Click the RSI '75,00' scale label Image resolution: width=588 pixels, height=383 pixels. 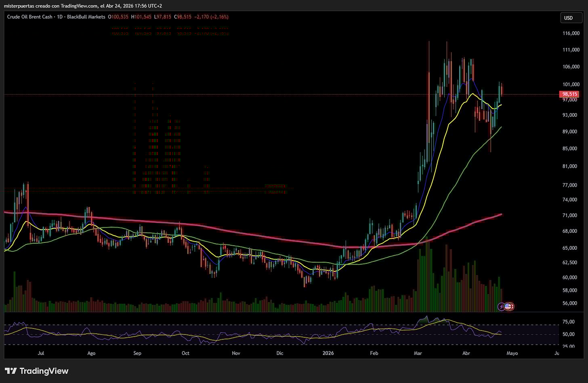click(x=568, y=322)
